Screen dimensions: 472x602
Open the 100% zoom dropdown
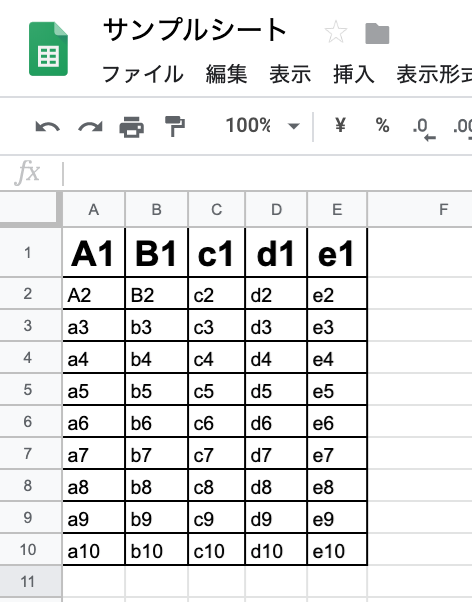coord(262,126)
